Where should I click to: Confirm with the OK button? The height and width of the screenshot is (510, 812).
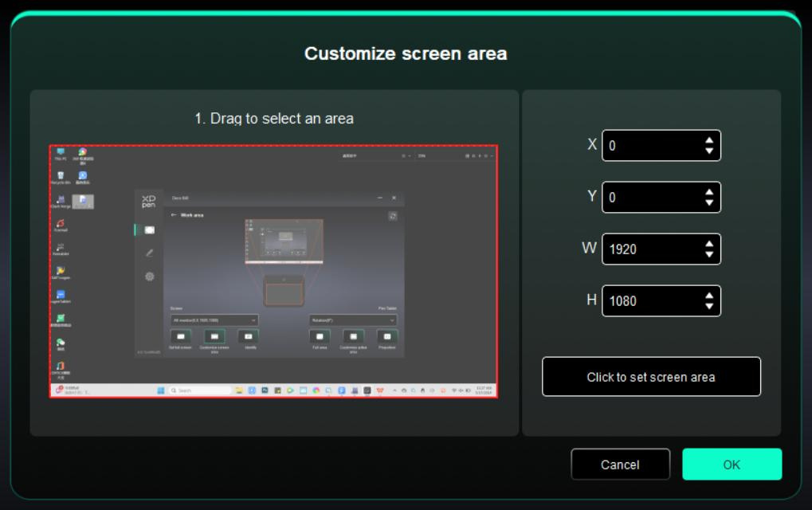click(x=732, y=465)
